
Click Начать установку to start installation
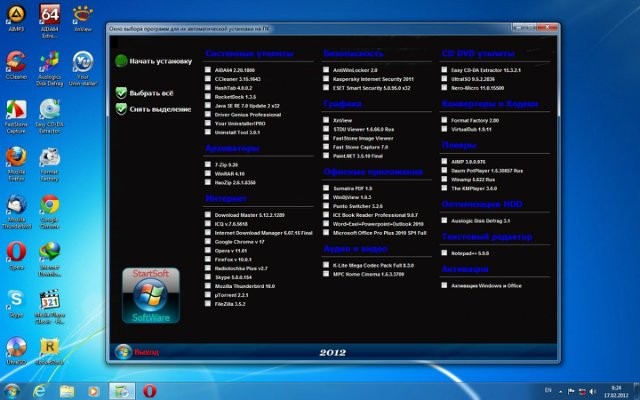point(153,61)
